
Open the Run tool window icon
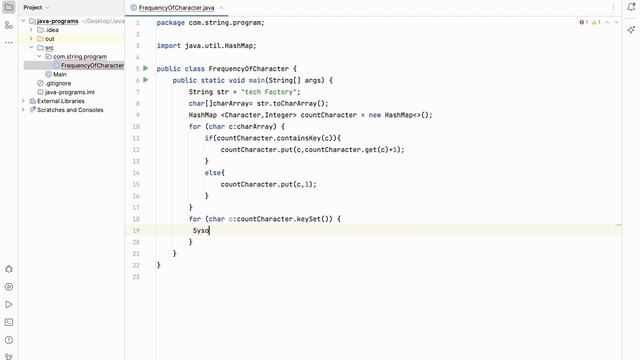pyautogui.click(x=9, y=304)
